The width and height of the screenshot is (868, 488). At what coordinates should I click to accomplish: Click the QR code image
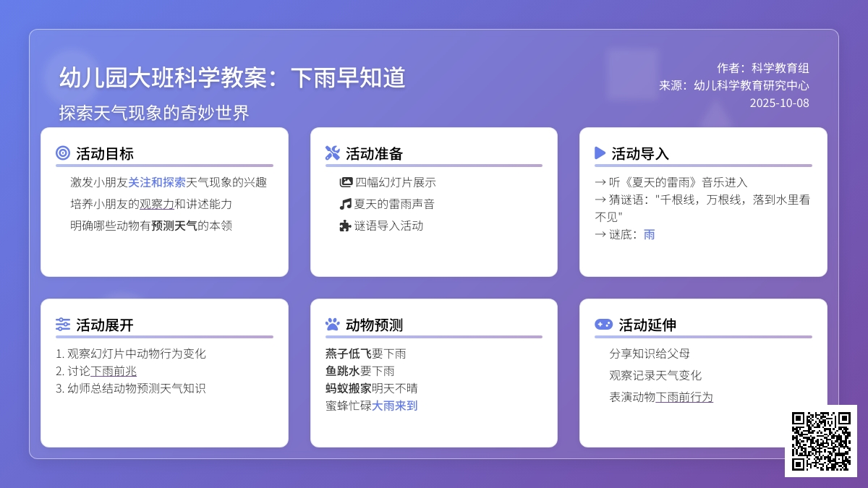[821, 441]
